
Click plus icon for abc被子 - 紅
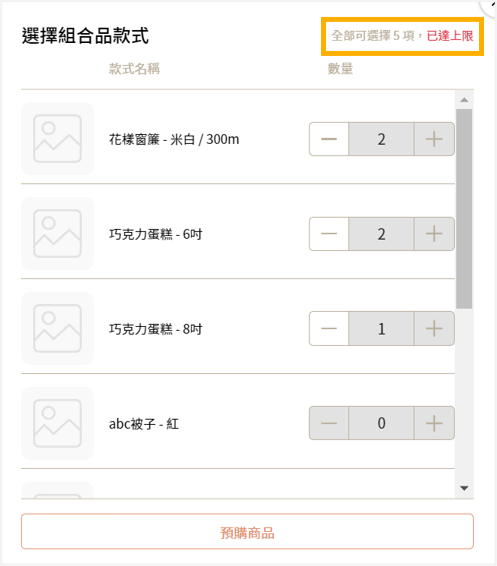click(x=434, y=423)
